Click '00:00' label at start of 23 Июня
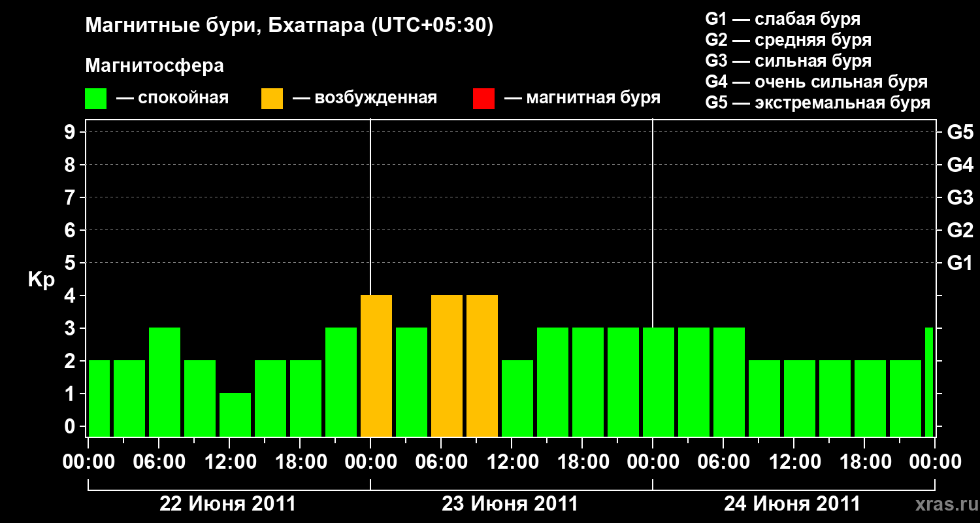Viewport: 980px width, 523px height. (370, 462)
